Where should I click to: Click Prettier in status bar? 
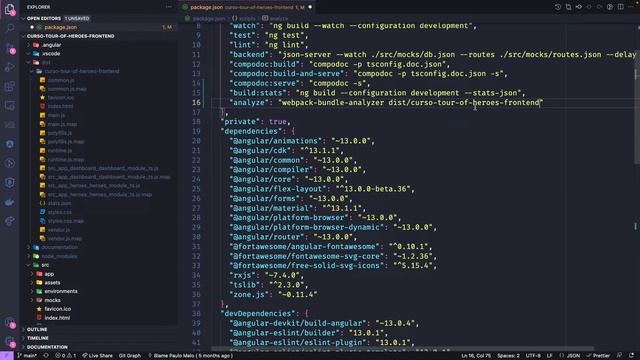click(599, 356)
